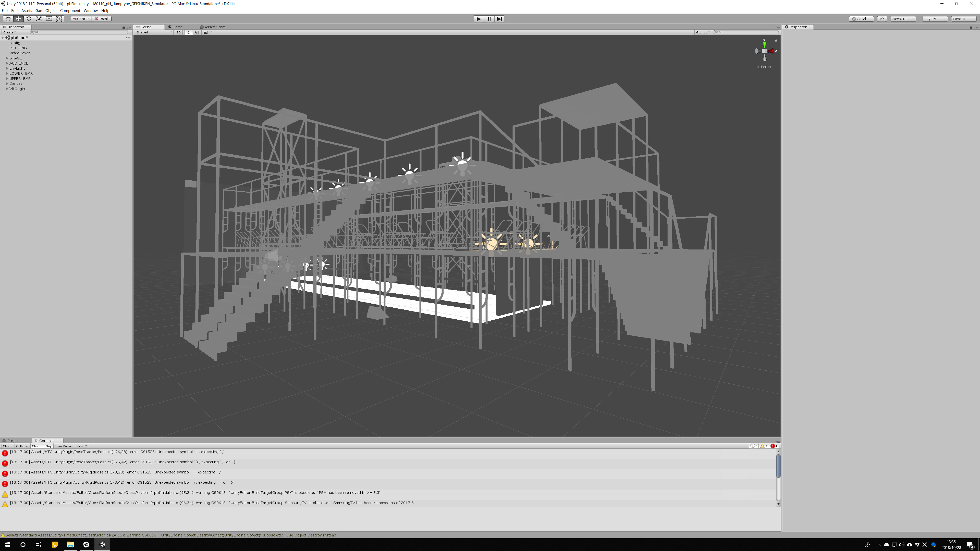Click the green Y axis gizmo cone

[764, 44]
